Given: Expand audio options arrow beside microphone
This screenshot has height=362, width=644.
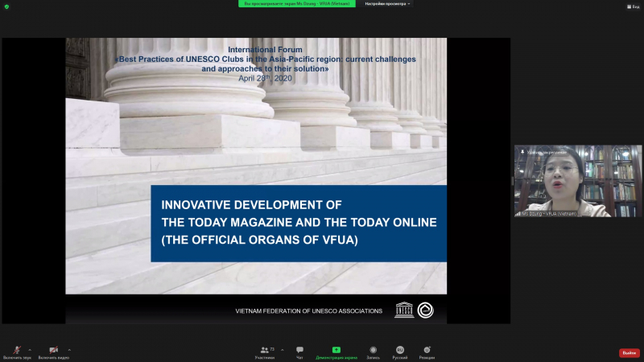Looking at the screenshot, I should (30, 349).
